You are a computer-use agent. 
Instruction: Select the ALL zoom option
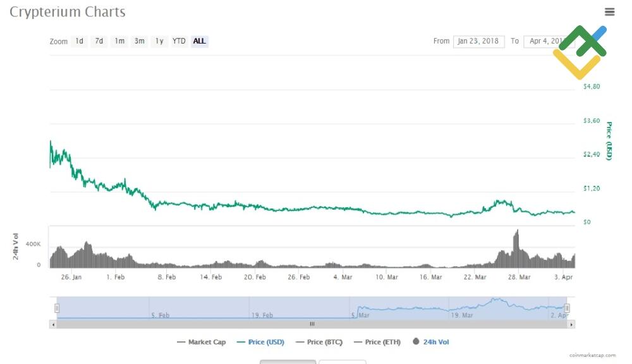pos(200,41)
